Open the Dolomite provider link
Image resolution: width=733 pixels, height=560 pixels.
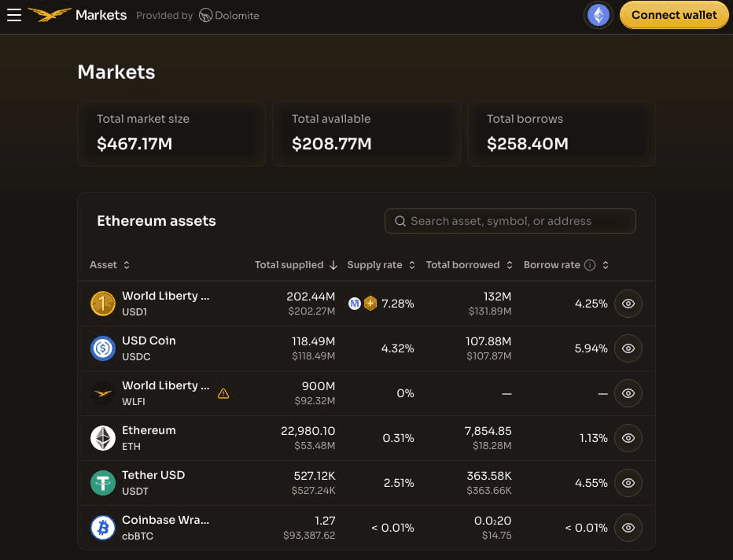point(229,16)
